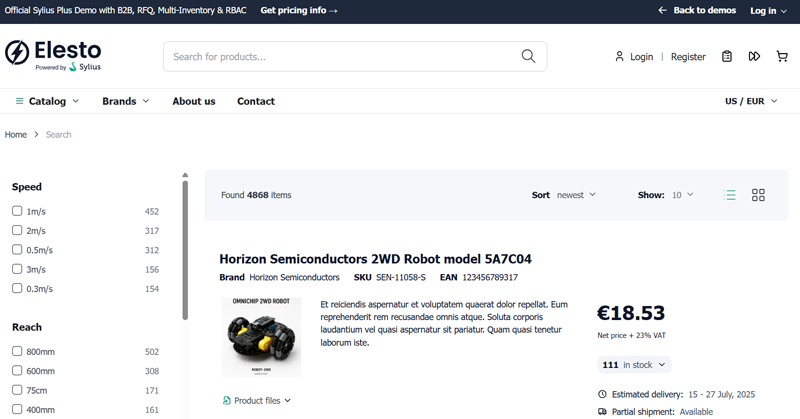Open the Catalog menu
The width and height of the screenshot is (800, 419).
point(45,101)
